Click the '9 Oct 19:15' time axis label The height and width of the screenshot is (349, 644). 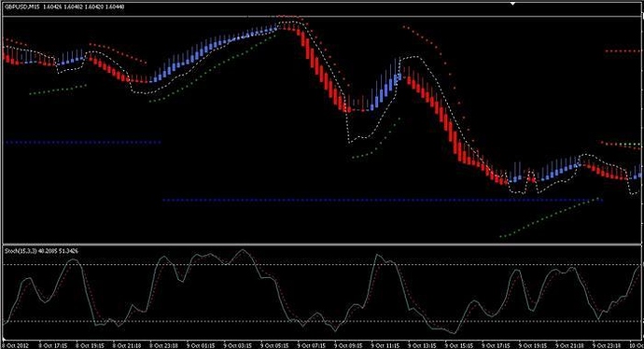(533, 345)
